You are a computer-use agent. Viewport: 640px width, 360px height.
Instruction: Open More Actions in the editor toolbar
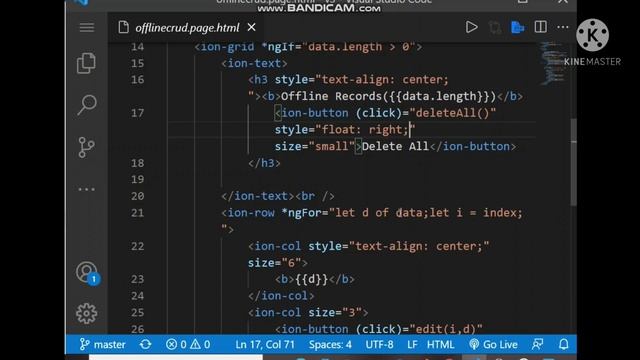point(563,27)
